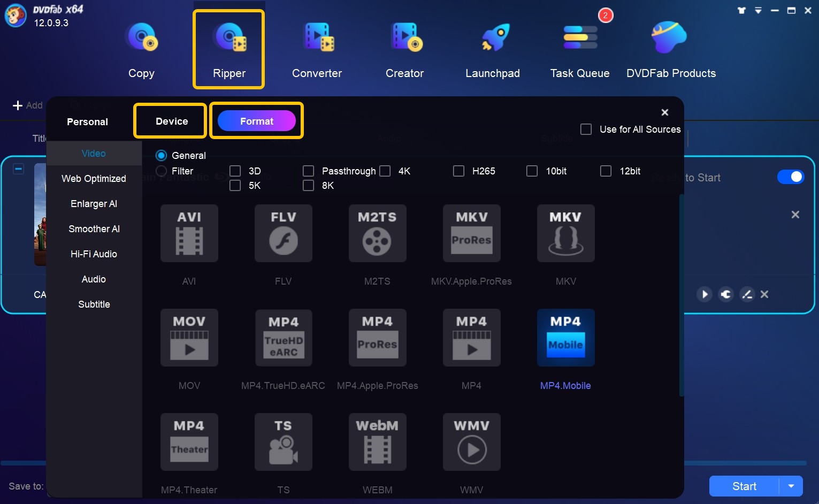The height and width of the screenshot is (504, 819).
Task: Open DVDFab Products
Action: tap(671, 50)
